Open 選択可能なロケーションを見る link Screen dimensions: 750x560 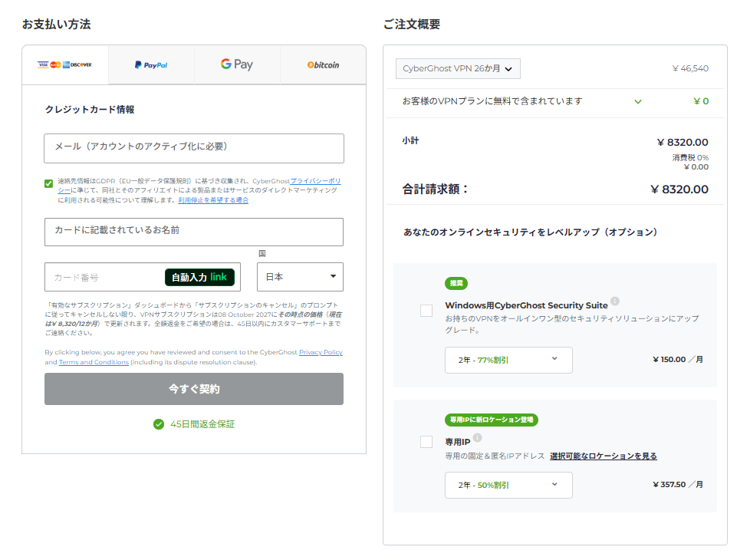(604, 456)
